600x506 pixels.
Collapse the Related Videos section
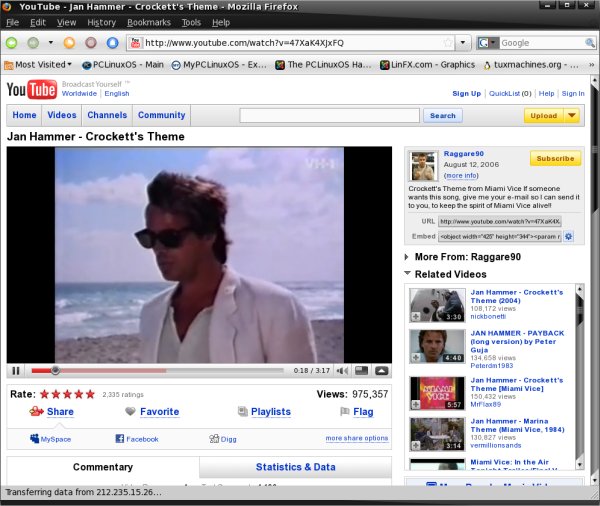pos(407,274)
